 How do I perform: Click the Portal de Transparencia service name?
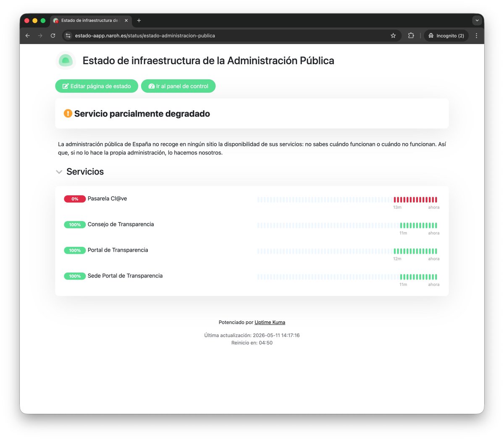pyautogui.click(x=118, y=250)
